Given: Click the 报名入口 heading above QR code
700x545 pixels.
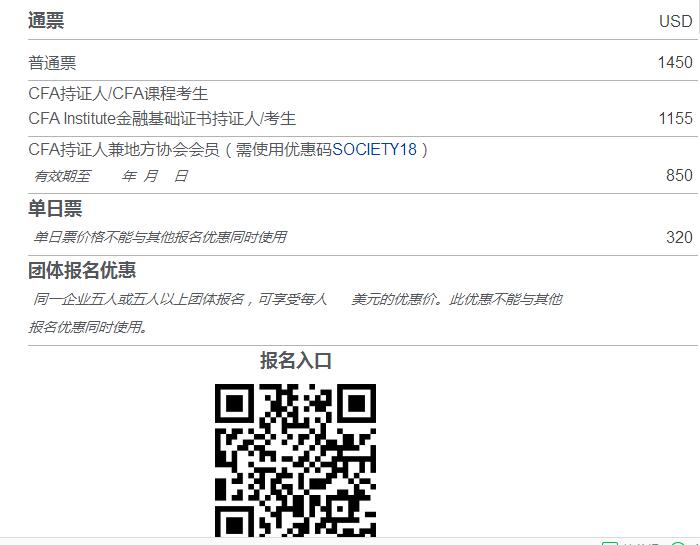Looking at the screenshot, I should [x=296, y=361].
